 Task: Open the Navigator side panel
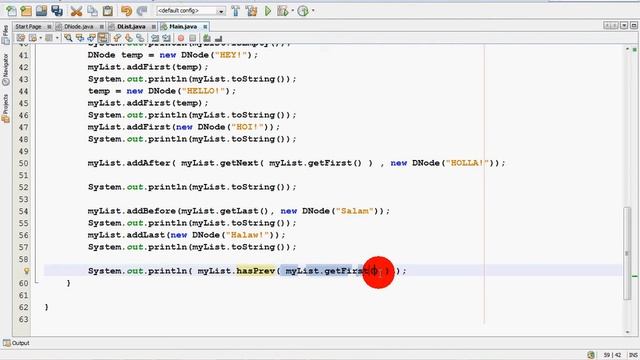pos(5,69)
